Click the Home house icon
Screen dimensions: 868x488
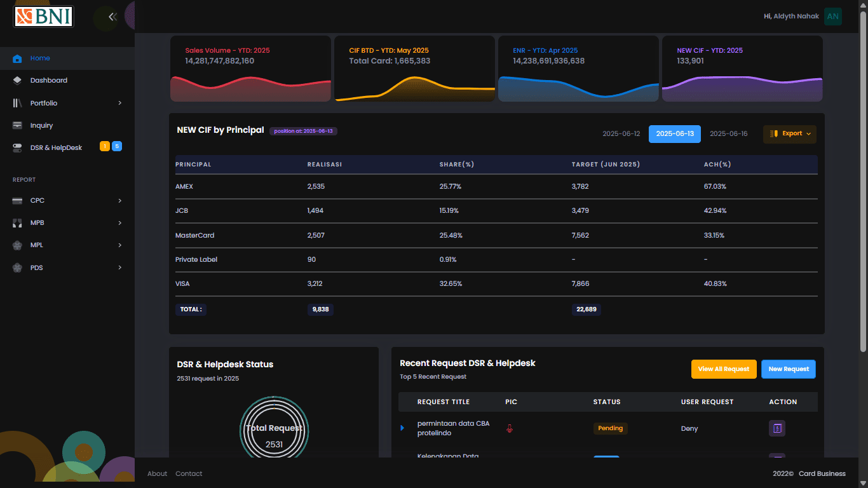[x=17, y=58]
